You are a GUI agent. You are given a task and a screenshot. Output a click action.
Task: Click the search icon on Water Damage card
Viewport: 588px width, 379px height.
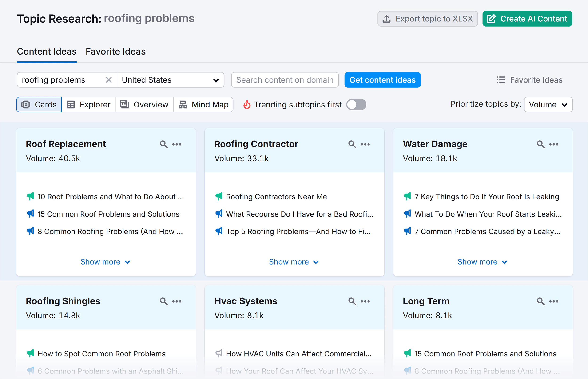coord(541,144)
